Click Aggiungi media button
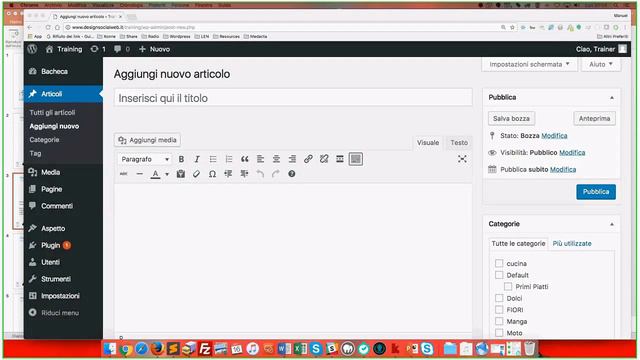Screen dimensions: 640x360 coord(147,140)
